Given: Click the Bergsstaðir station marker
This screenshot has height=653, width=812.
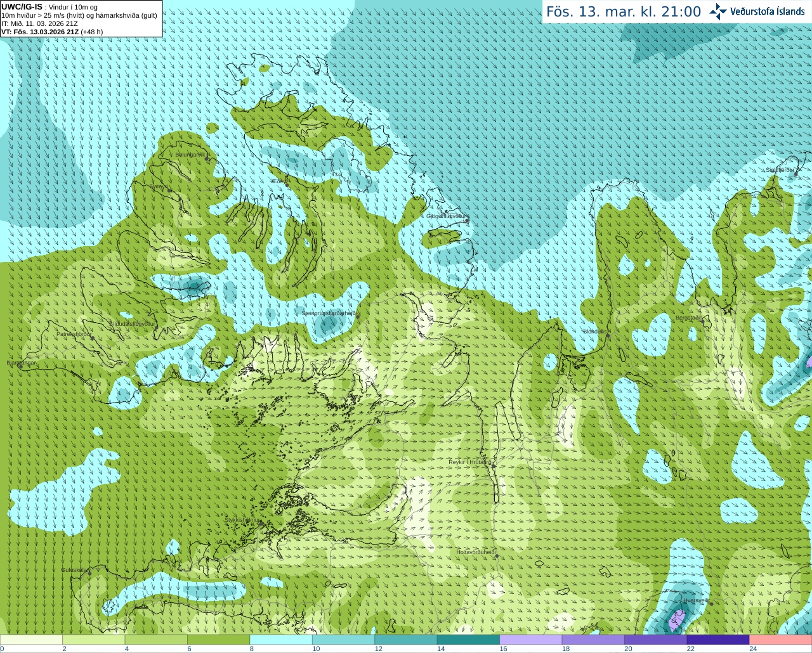Looking at the screenshot, I should click(x=702, y=321).
